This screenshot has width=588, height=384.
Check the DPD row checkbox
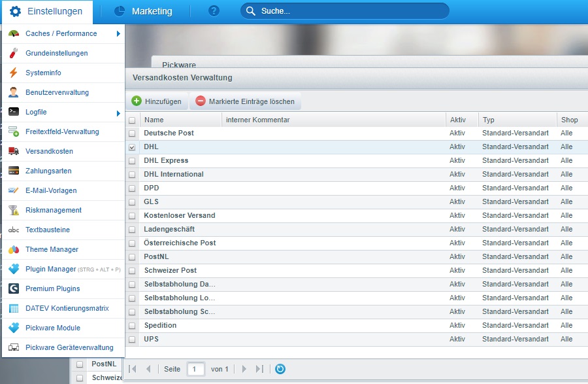click(x=132, y=188)
